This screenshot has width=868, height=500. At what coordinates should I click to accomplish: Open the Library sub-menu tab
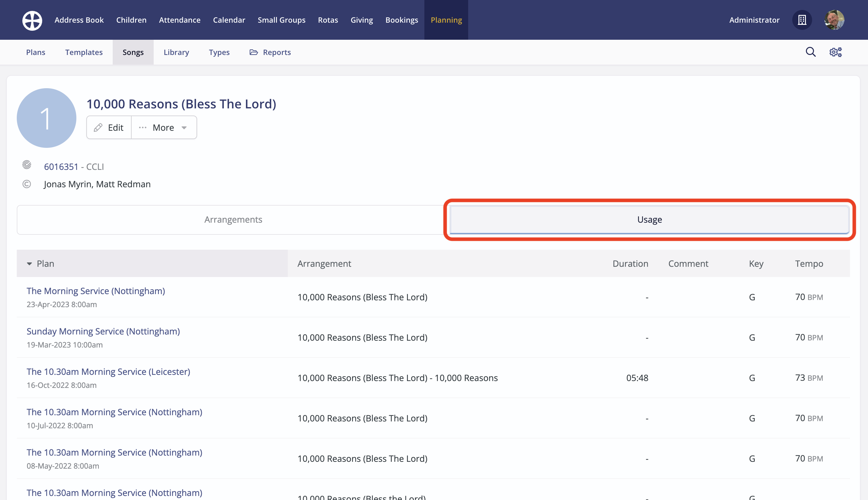[176, 52]
